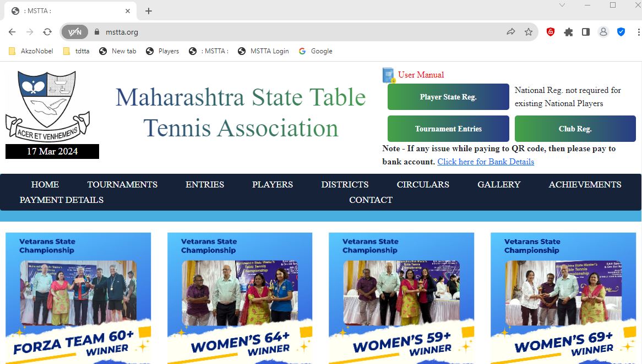This screenshot has width=642, height=364.
Task: Open the TOURNAMENTS menu item
Action: 122,184
